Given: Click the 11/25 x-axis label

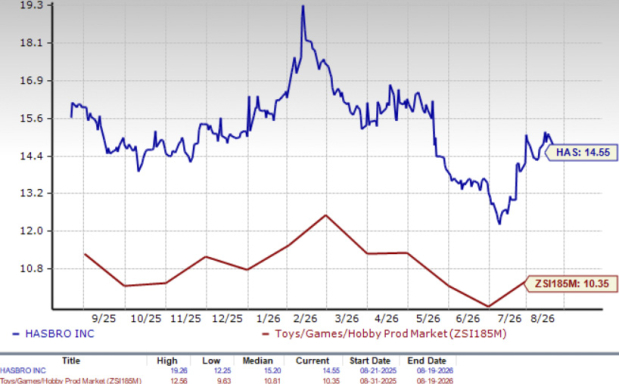Looking at the screenshot, I should pyautogui.click(x=186, y=318).
